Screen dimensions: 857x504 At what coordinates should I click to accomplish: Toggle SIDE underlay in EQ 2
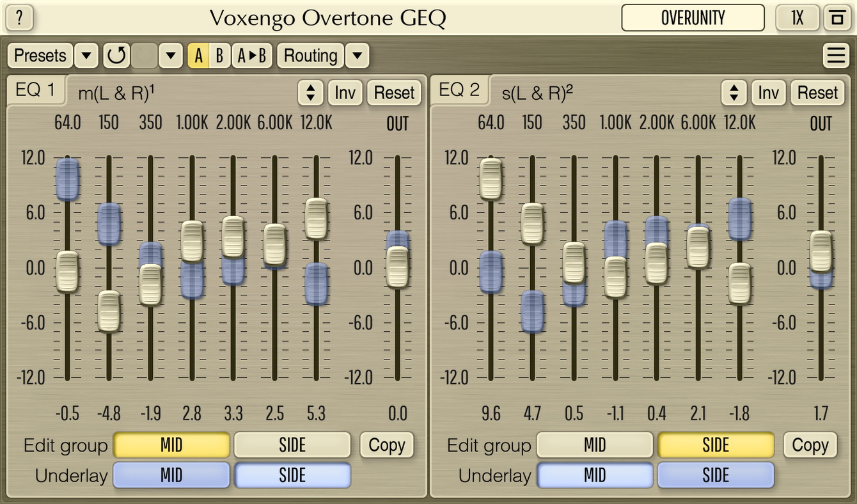tap(716, 475)
